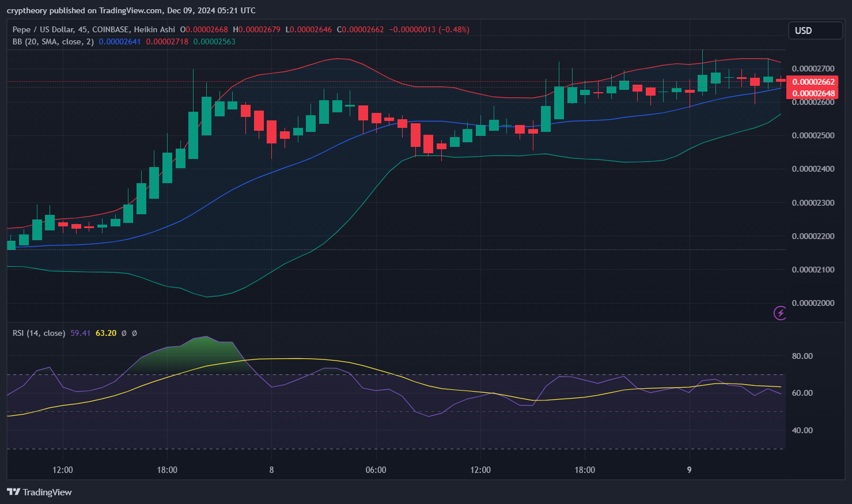This screenshot has height=504, width=852.
Task: Click the purple lightning bolt icon
Action: coord(780,313)
